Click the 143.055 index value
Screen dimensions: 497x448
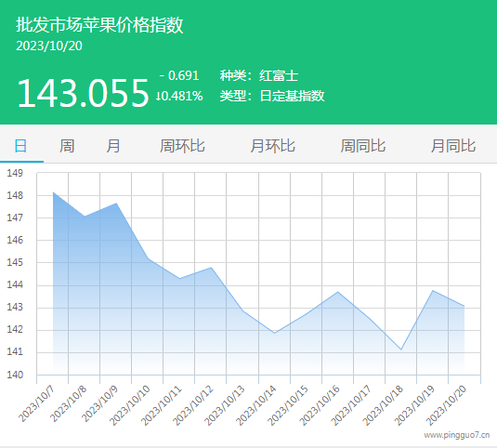pos(83,93)
